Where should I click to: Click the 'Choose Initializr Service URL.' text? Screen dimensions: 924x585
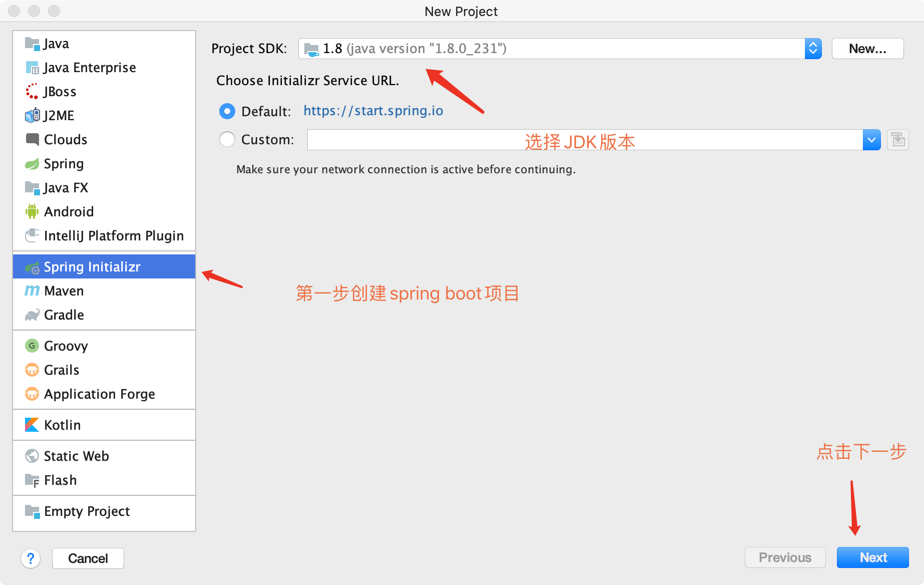[x=307, y=81]
